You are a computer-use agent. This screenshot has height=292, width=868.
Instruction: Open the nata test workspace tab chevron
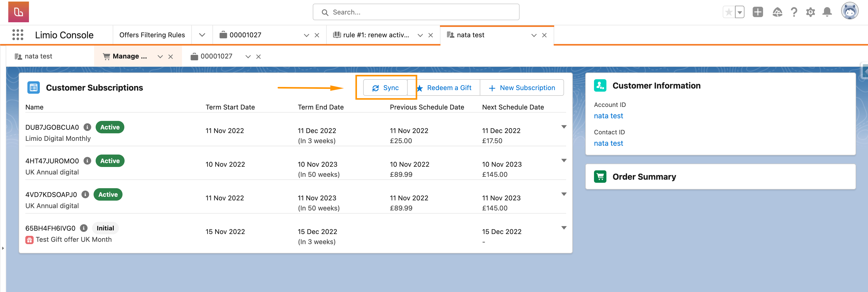point(534,35)
